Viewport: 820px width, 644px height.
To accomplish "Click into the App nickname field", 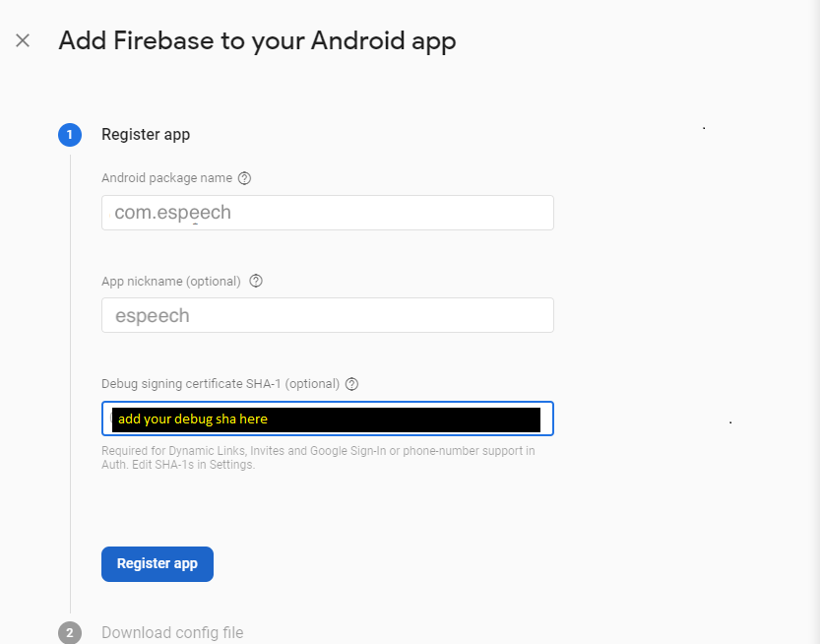I will point(327,315).
